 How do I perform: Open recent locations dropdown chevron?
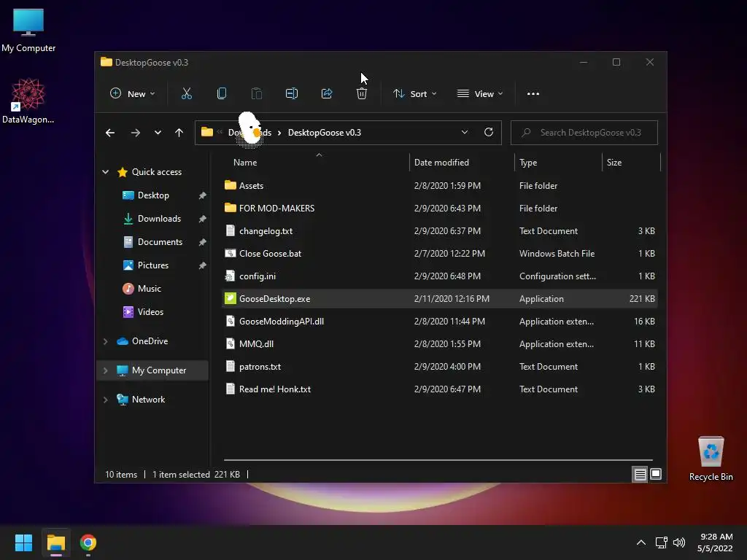click(x=158, y=133)
